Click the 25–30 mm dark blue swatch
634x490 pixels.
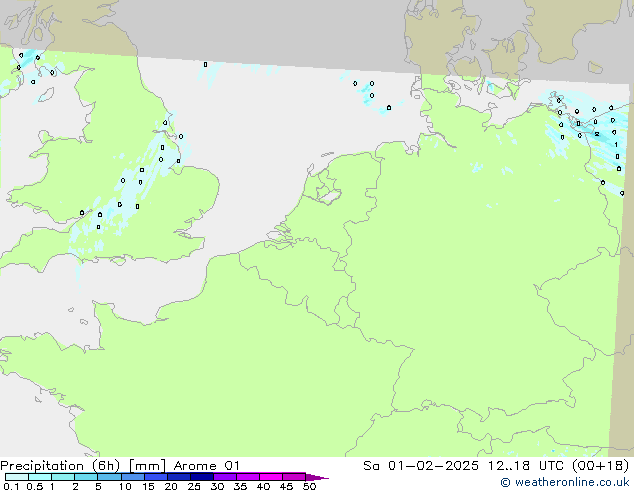click(x=202, y=477)
